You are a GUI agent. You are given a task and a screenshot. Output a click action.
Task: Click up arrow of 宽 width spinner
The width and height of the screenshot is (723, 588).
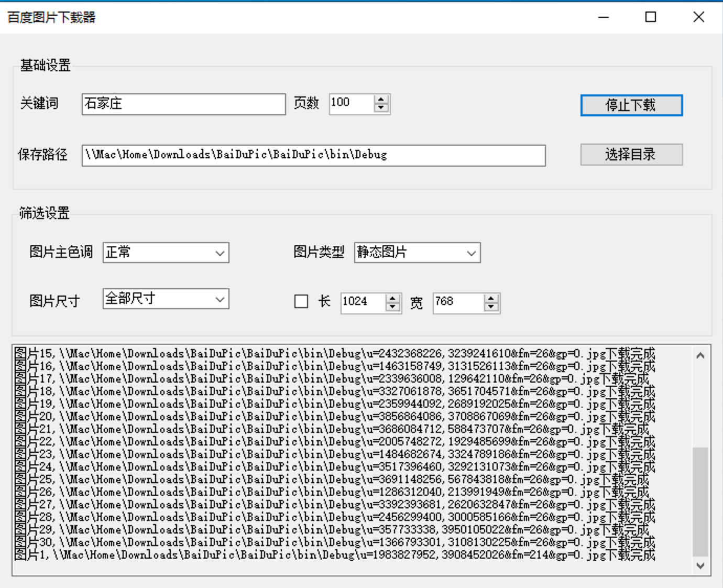point(491,299)
